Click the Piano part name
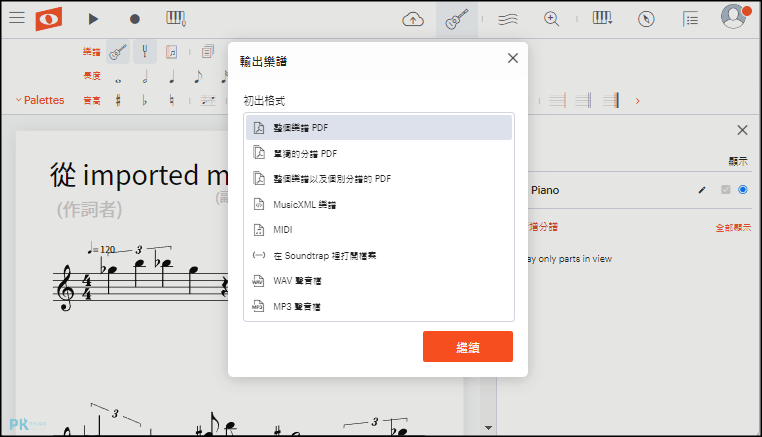 (x=545, y=190)
